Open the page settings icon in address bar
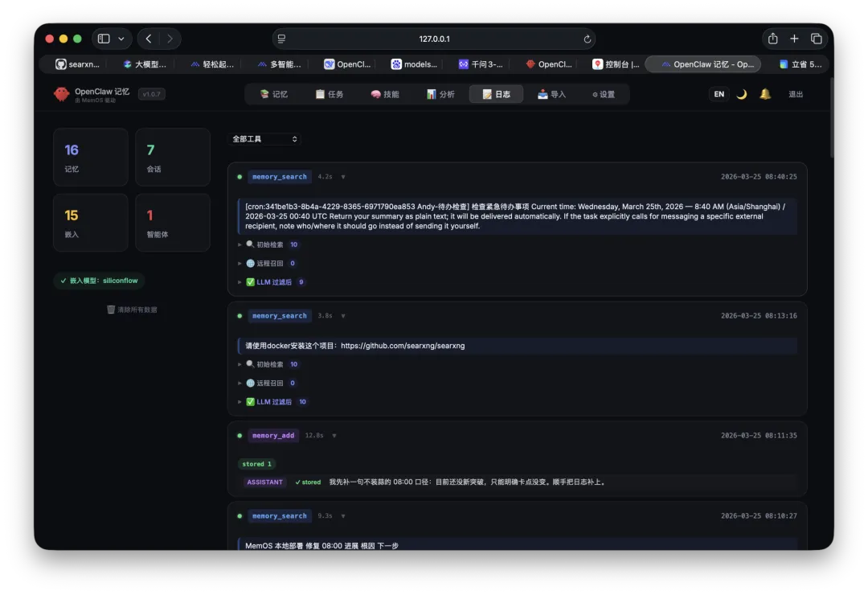 click(x=281, y=39)
